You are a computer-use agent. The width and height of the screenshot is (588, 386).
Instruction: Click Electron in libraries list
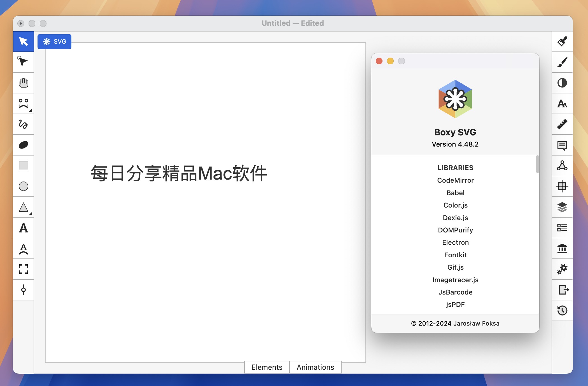point(455,243)
